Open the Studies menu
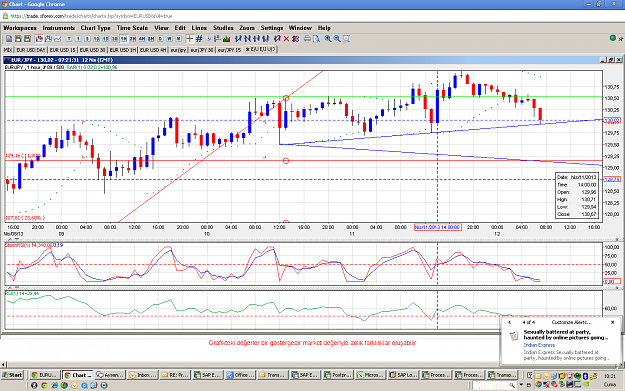The height and width of the screenshot is (391, 625). pyautogui.click(x=223, y=28)
